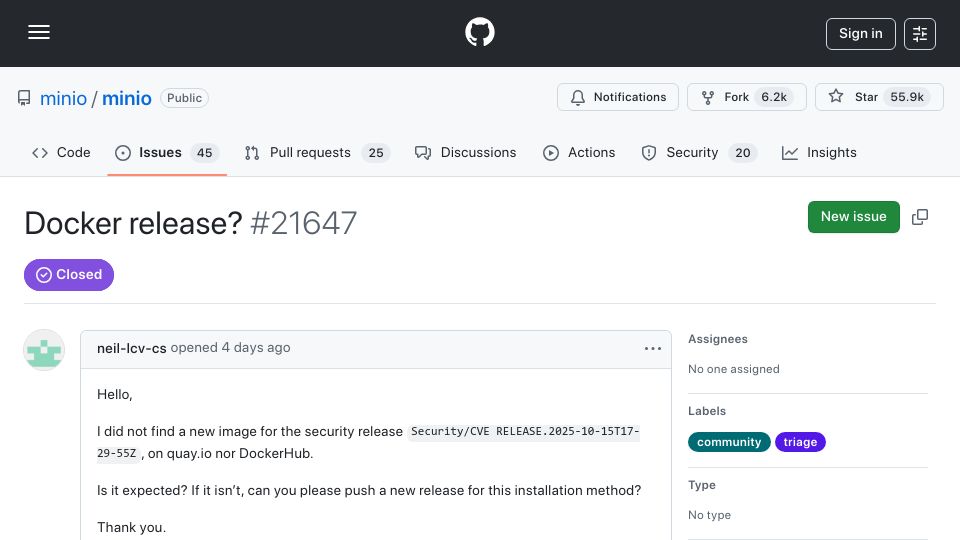Open comment options three-dot menu
This screenshot has width=960, height=540.
click(653, 348)
